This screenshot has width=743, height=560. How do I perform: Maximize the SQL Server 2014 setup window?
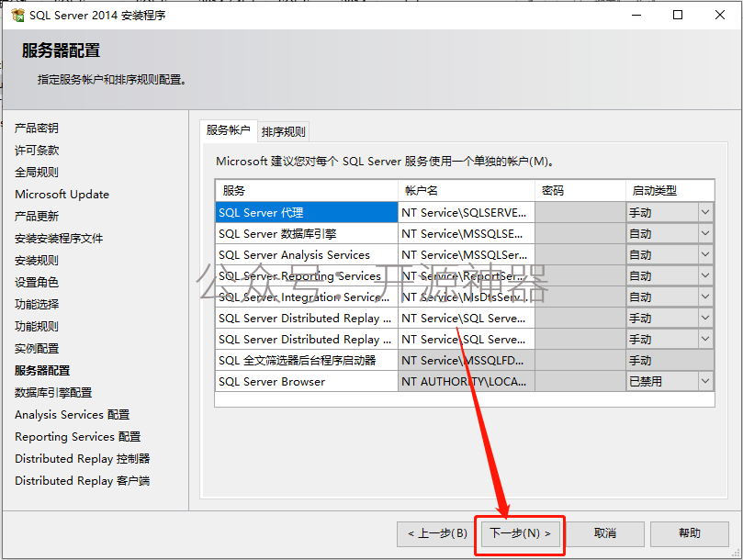pyautogui.click(x=678, y=16)
